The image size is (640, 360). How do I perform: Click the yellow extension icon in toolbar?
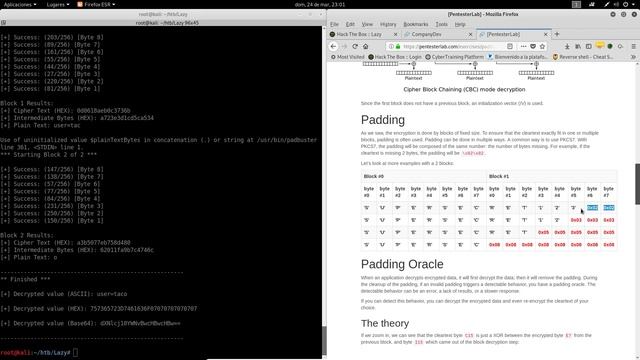point(600,45)
